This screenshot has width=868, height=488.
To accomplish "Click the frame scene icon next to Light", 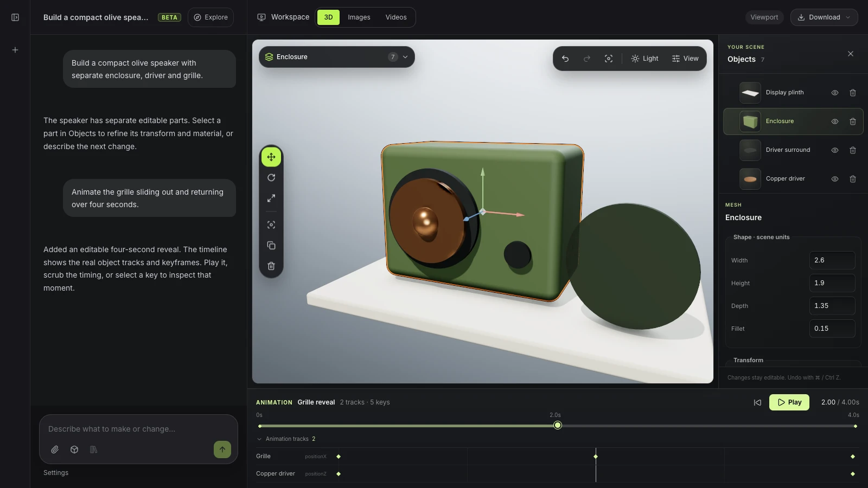I will pyautogui.click(x=609, y=59).
